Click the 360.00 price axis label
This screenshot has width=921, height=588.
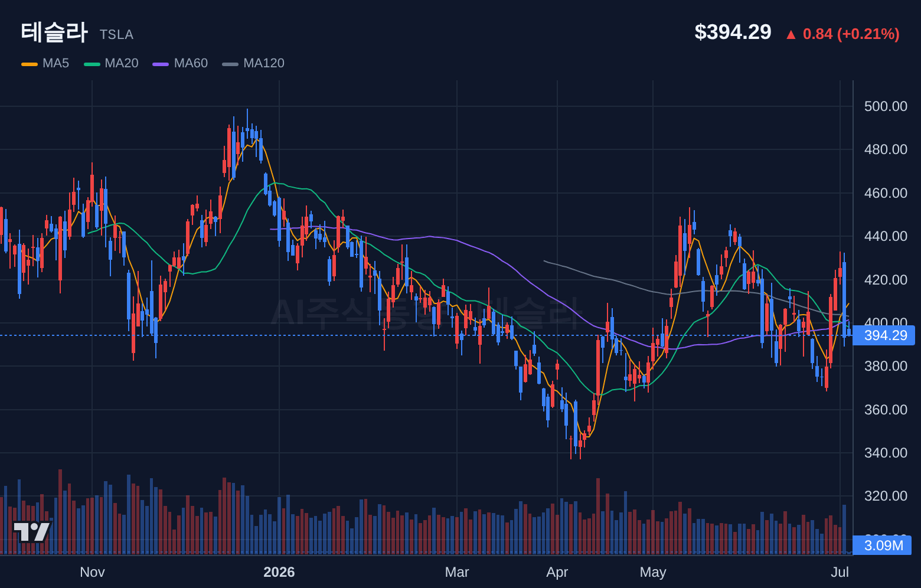pyautogui.click(x=886, y=410)
